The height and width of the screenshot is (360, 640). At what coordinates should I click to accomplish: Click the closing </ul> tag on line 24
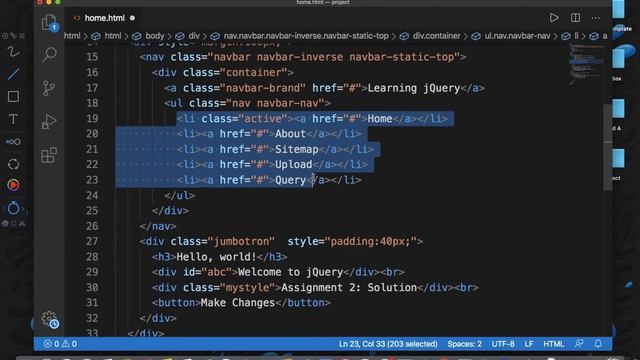[x=180, y=196]
